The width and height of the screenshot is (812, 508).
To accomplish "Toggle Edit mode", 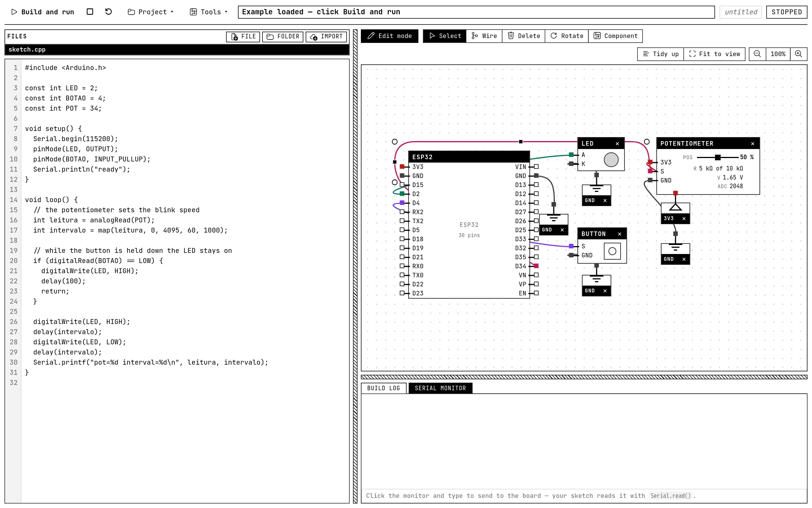I will 389,36.
